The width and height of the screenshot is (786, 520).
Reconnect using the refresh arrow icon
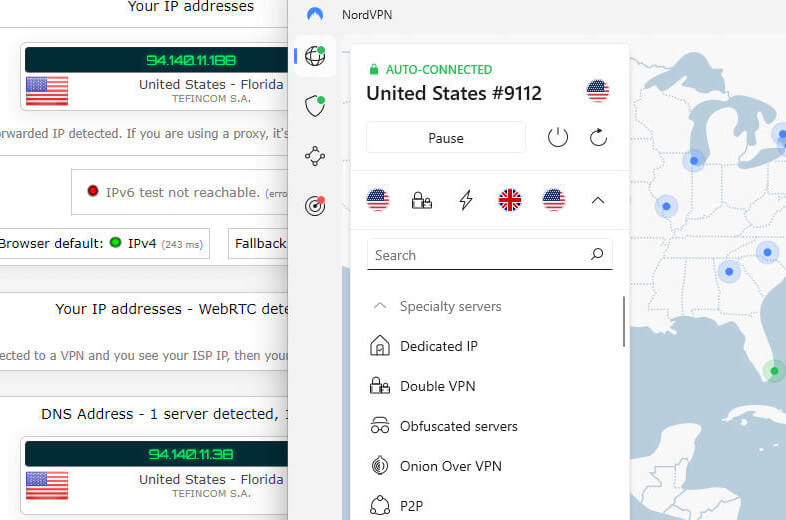[x=598, y=137]
